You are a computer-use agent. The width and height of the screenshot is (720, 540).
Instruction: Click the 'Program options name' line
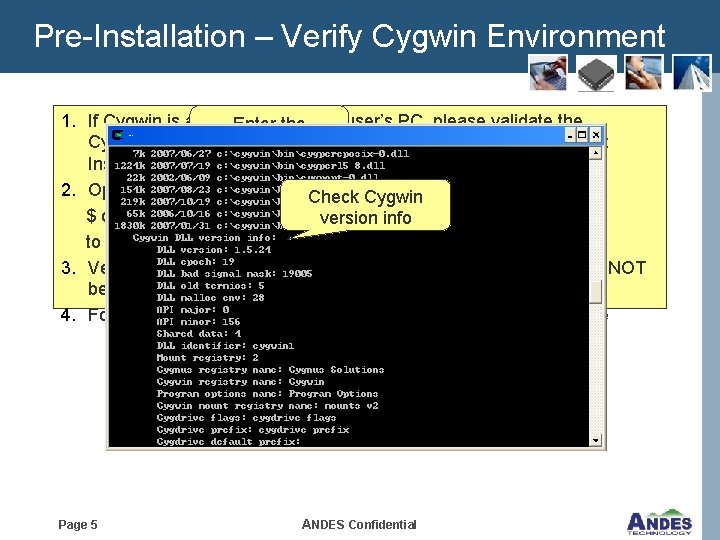tap(267, 394)
